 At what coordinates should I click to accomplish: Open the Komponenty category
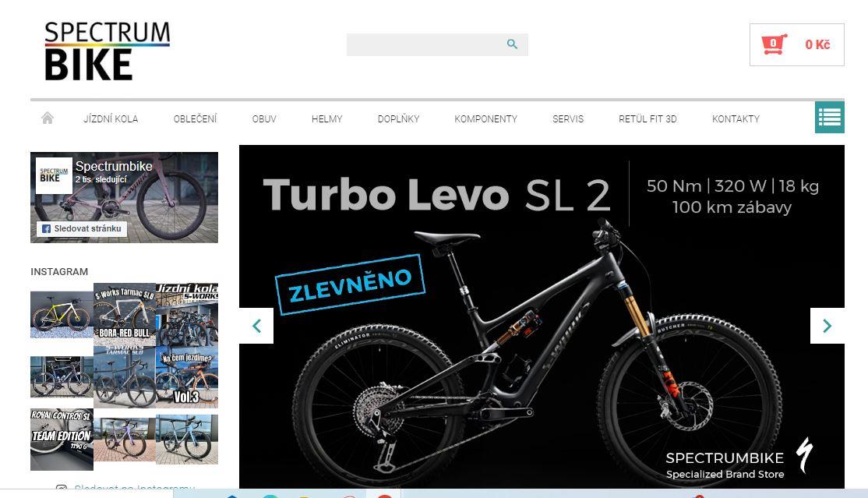[x=485, y=118]
